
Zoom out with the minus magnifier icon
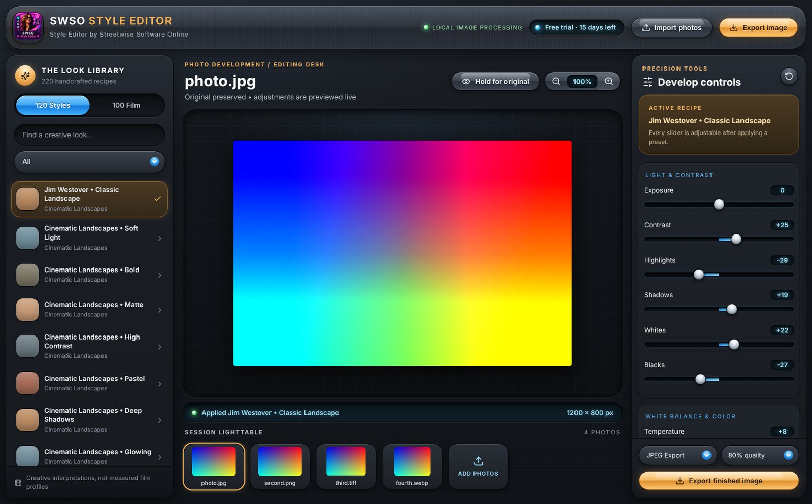[556, 81]
